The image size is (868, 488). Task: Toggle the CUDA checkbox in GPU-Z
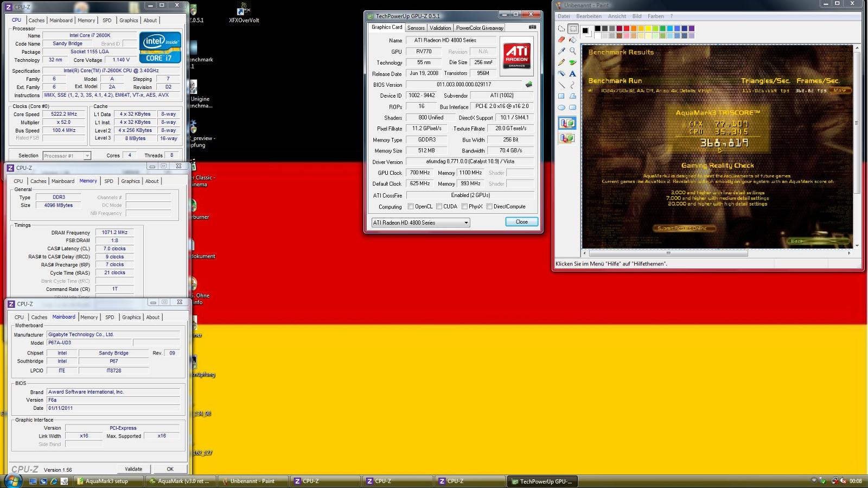click(x=439, y=207)
